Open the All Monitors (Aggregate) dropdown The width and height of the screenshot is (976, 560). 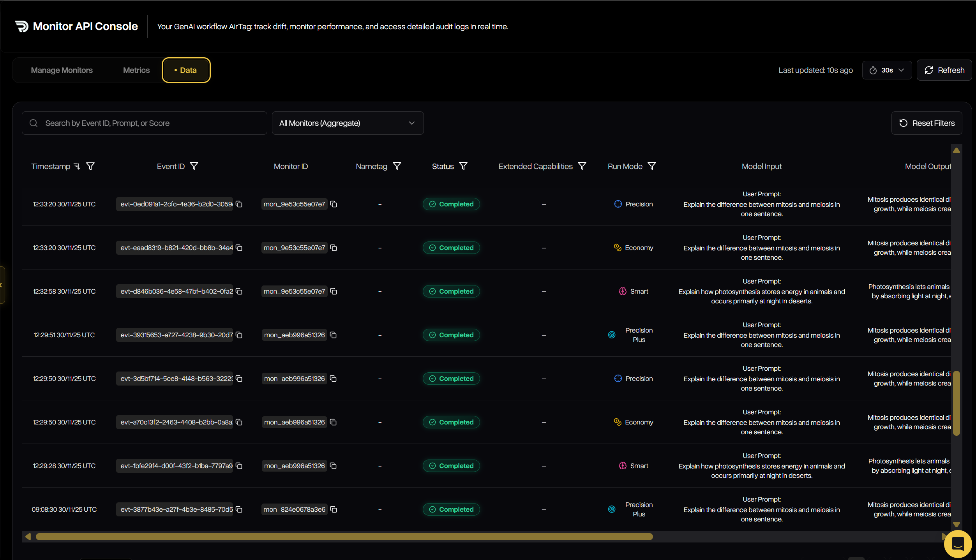tap(348, 123)
